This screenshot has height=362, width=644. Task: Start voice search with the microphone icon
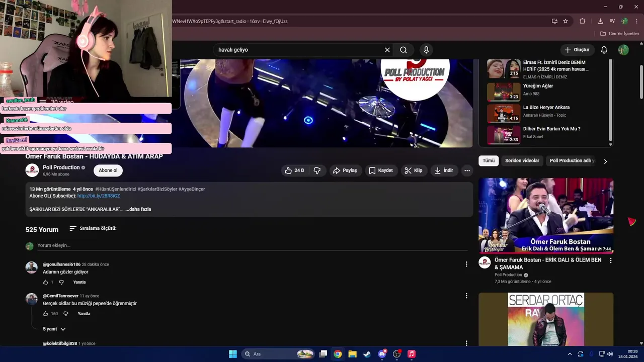[x=426, y=50]
